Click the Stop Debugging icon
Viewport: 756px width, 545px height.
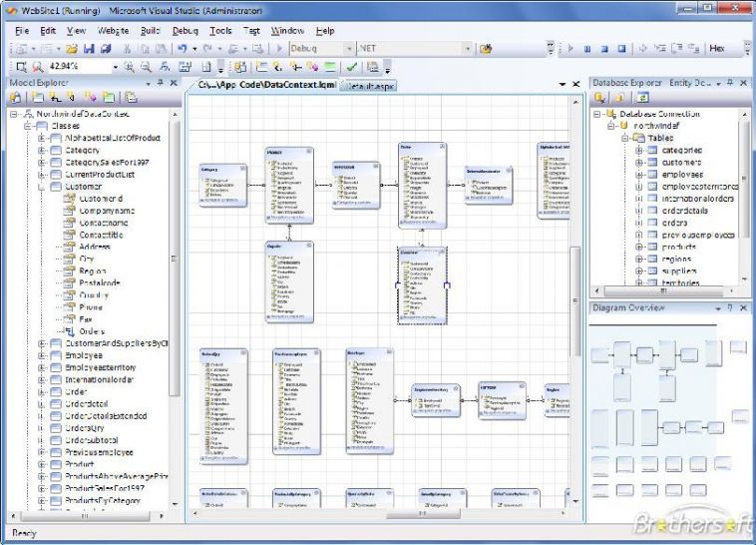(x=603, y=48)
